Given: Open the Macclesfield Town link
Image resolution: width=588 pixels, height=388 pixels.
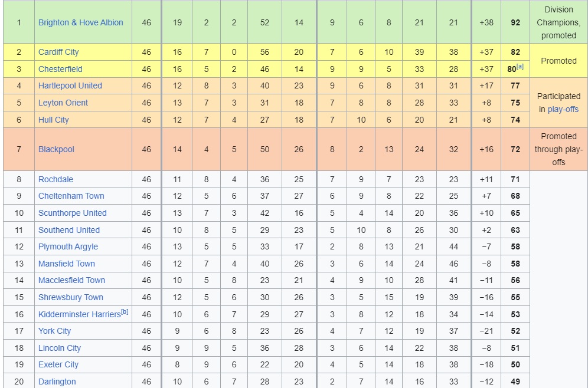Looking at the screenshot, I should coord(71,280).
